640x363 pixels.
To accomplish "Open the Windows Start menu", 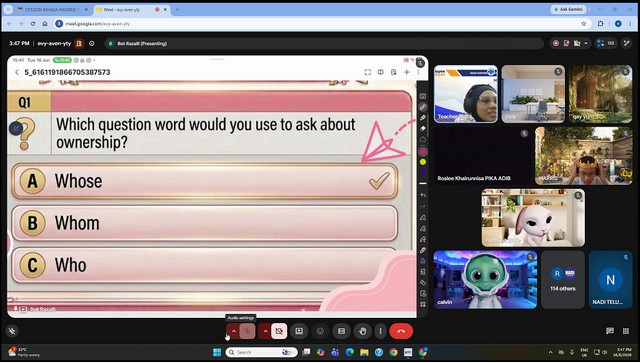I will [217, 352].
